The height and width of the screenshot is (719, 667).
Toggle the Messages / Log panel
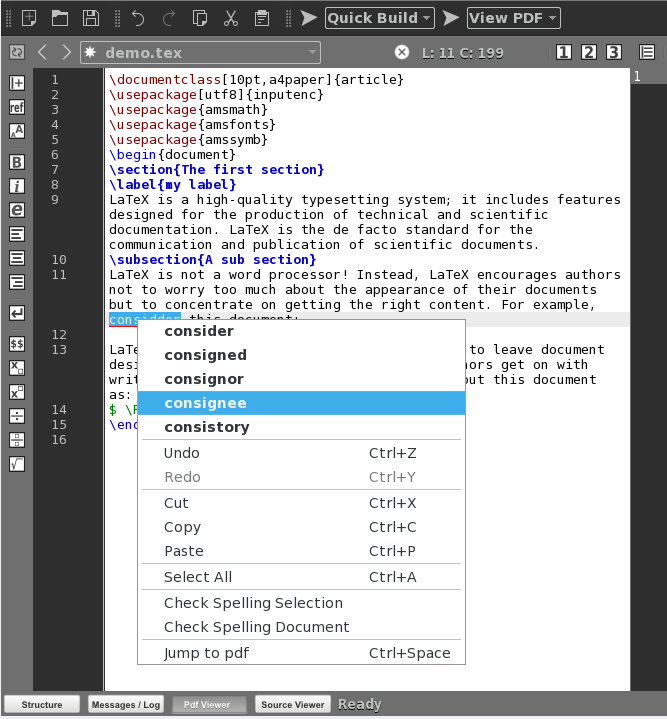click(x=126, y=704)
